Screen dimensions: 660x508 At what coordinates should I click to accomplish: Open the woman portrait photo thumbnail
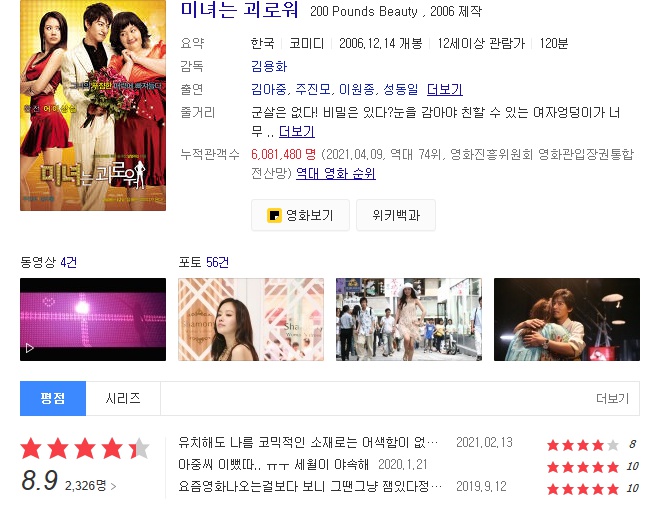[x=251, y=319]
